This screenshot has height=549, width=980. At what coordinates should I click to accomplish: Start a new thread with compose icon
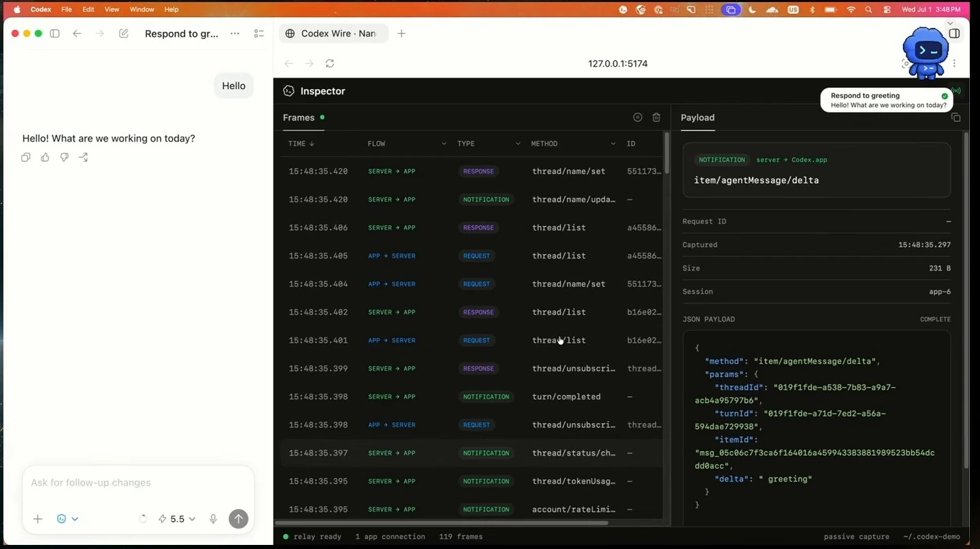click(x=124, y=33)
